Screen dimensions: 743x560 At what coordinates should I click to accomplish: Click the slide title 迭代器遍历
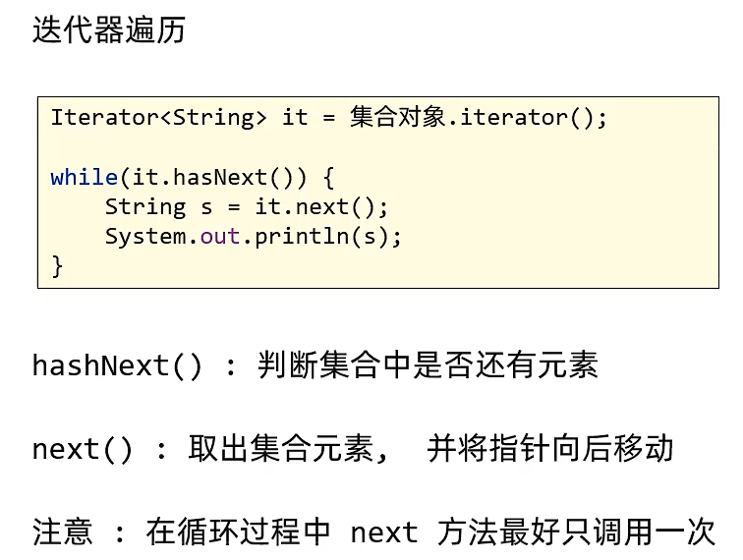tap(108, 30)
